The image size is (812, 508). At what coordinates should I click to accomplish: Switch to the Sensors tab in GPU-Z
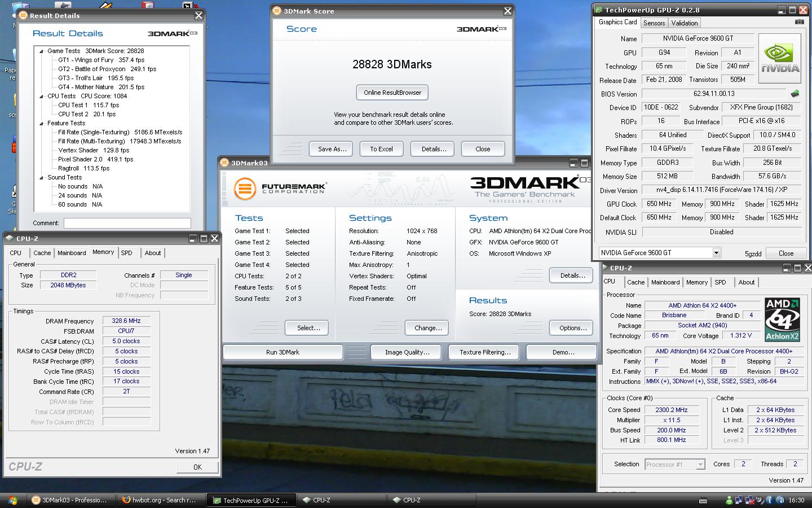[654, 23]
